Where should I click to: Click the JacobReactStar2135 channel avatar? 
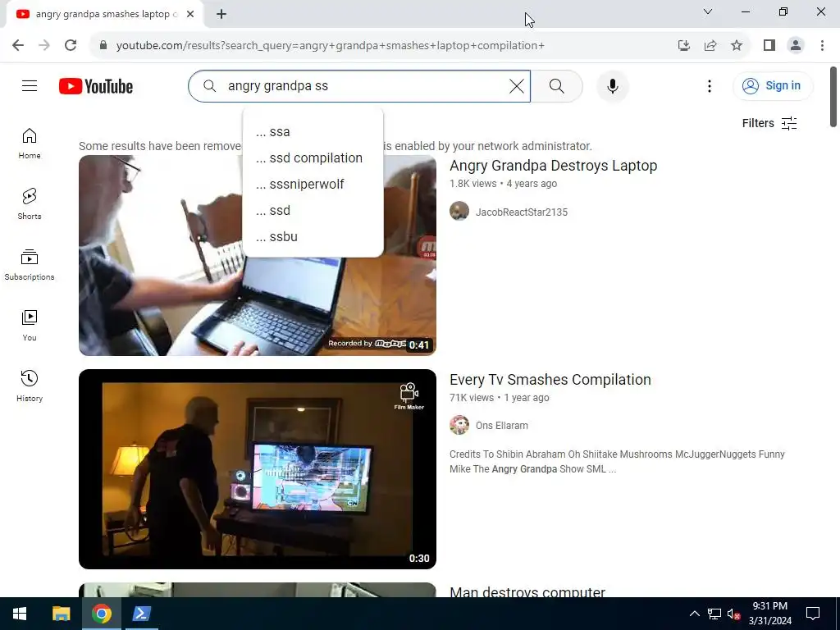coord(459,211)
